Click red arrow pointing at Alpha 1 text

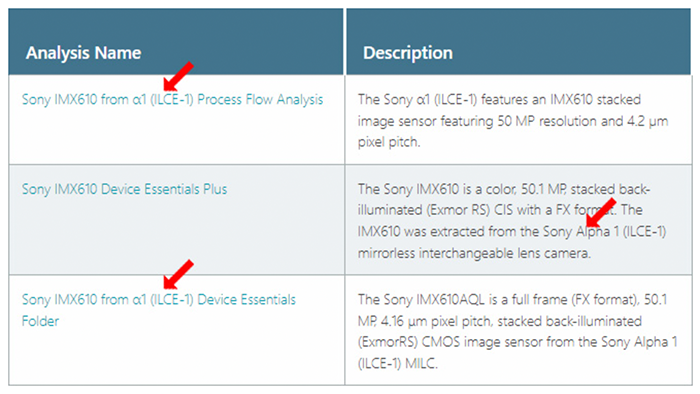[601, 213]
